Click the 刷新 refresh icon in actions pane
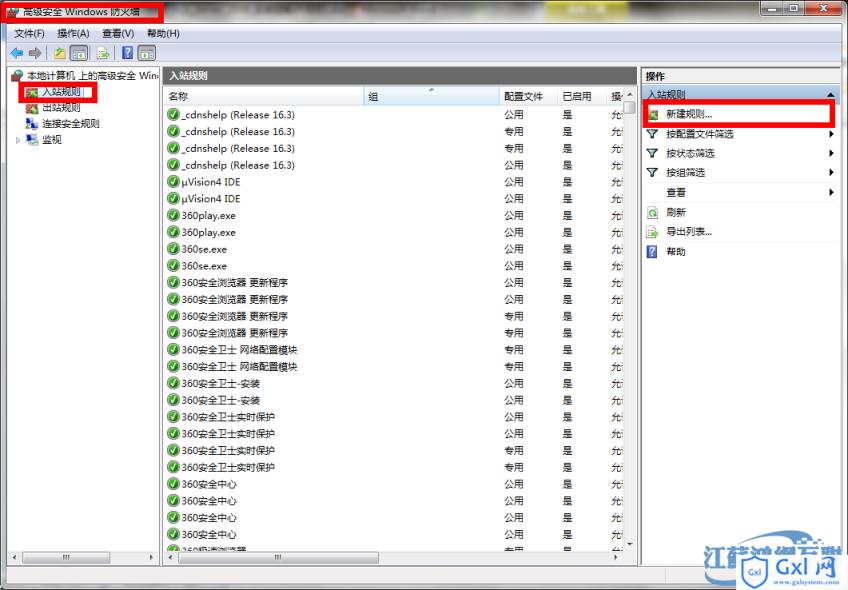Viewport: 848px width, 590px height. pyautogui.click(x=653, y=213)
